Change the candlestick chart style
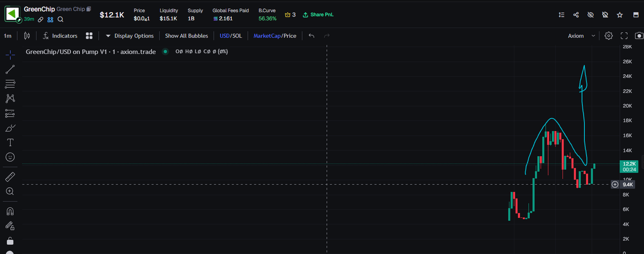 point(27,35)
